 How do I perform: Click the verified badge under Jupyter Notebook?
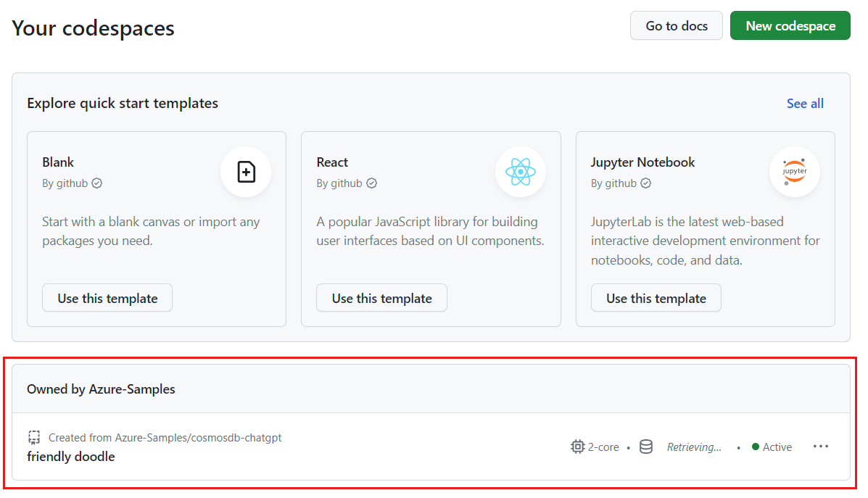click(646, 183)
